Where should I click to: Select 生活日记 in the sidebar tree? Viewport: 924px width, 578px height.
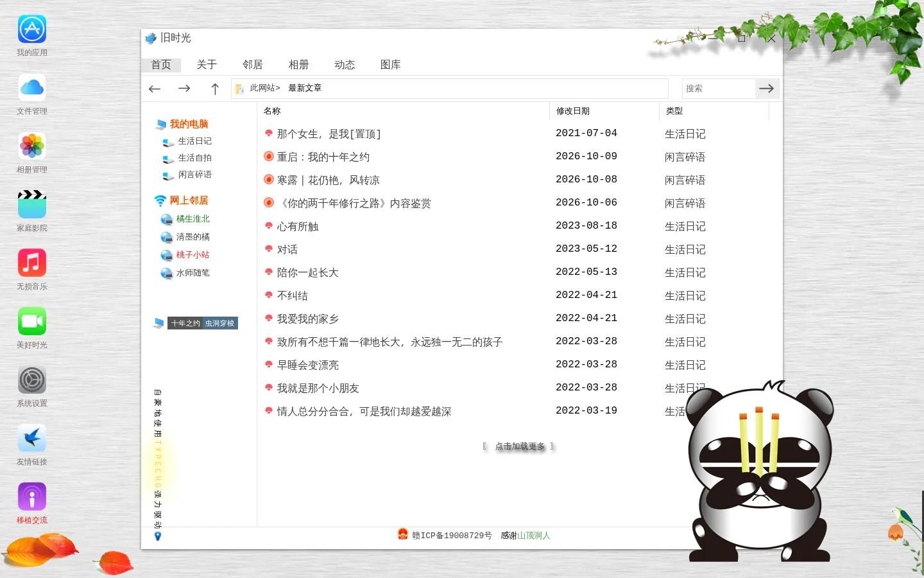[x=194, y=141]
